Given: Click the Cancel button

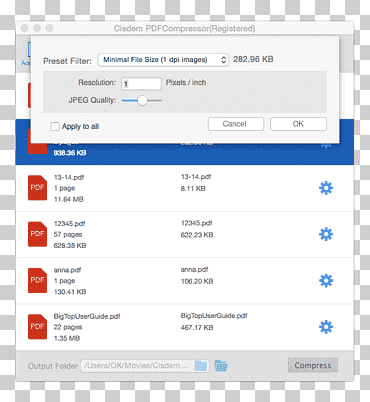Looking at the screenshot, I should pyautogui.click(x=236, y=124).
